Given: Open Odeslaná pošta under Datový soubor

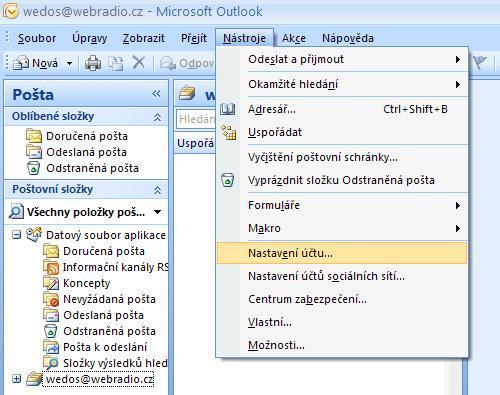Looking at the screenshot, I should click(x=103, y=315).
